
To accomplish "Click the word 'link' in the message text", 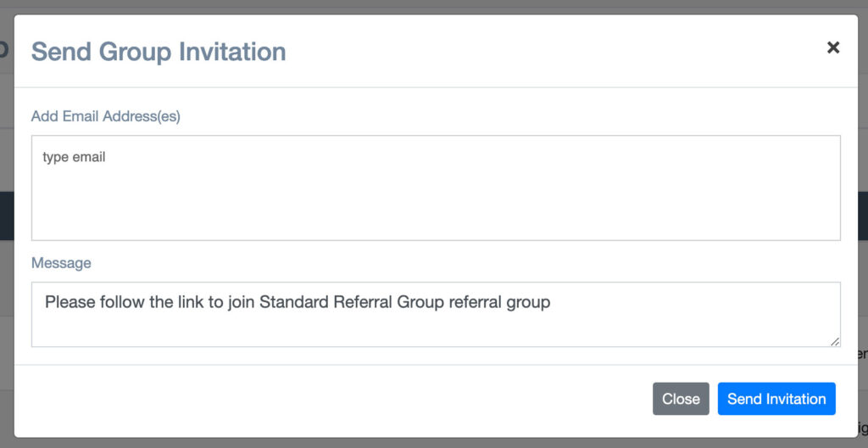I will 194,302.
